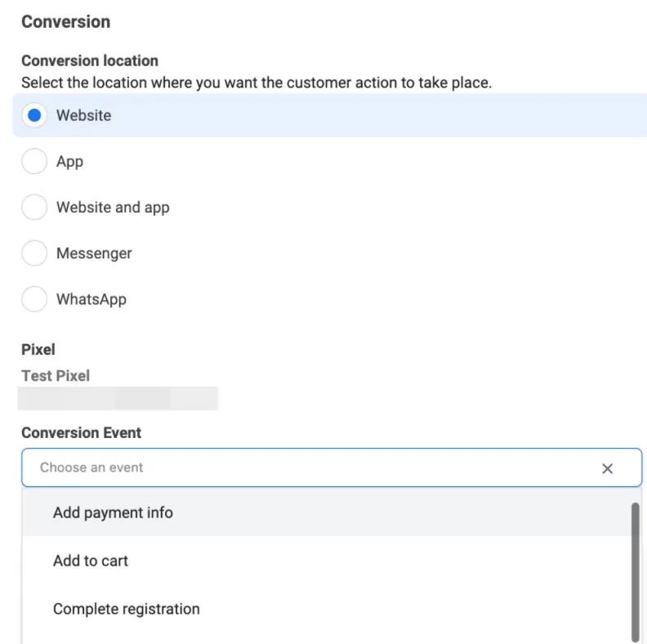Select the Messenger radio button
Viewport: 647px width, 644px height.
(x=34, y=253)
